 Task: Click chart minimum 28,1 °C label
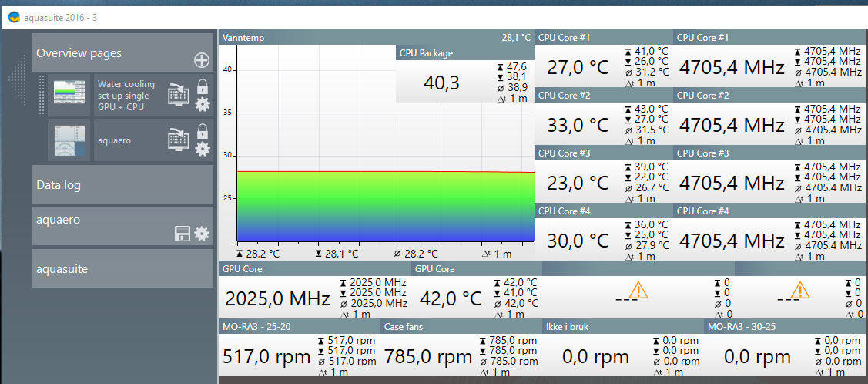coord(337,254)
